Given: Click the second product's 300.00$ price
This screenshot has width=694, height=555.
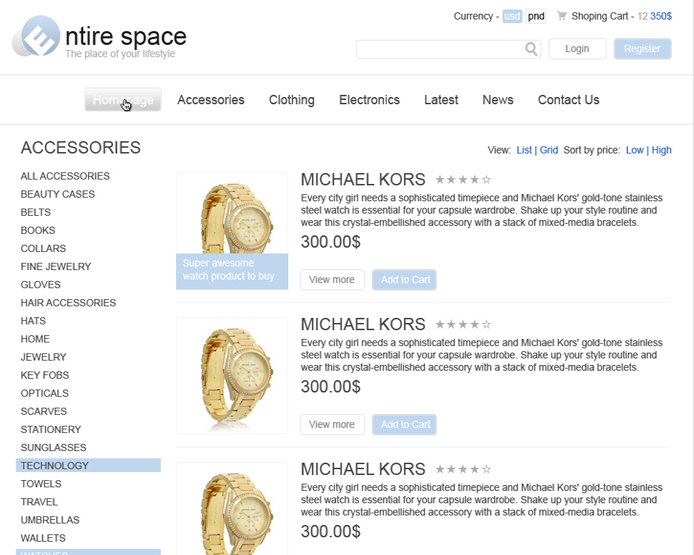Looking at the screenshot, I should (x=331, y=387).
